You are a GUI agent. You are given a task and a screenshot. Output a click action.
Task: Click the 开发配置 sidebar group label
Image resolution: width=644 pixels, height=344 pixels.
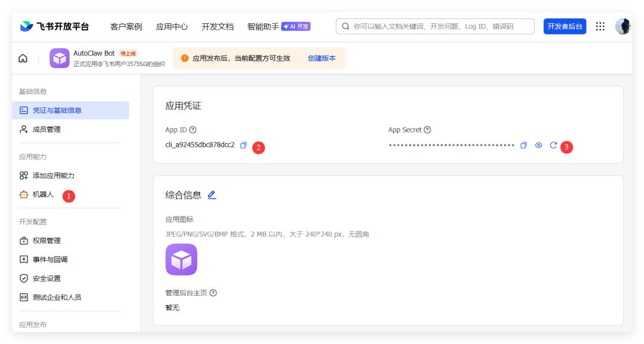click(33, 222)
